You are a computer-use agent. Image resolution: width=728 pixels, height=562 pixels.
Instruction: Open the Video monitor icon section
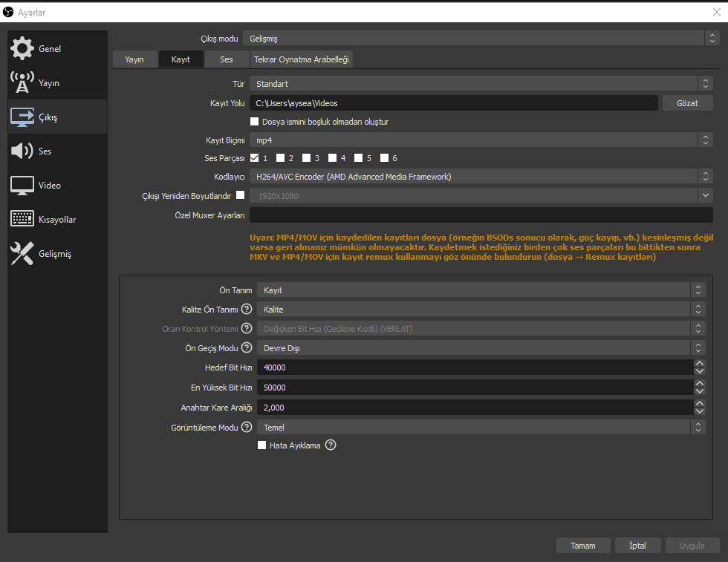click(x=22, y=185)
